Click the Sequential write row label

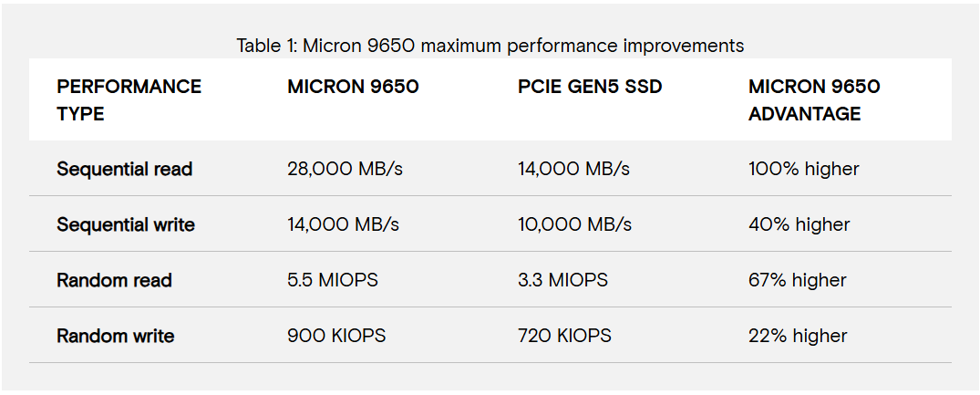(126, 224)
